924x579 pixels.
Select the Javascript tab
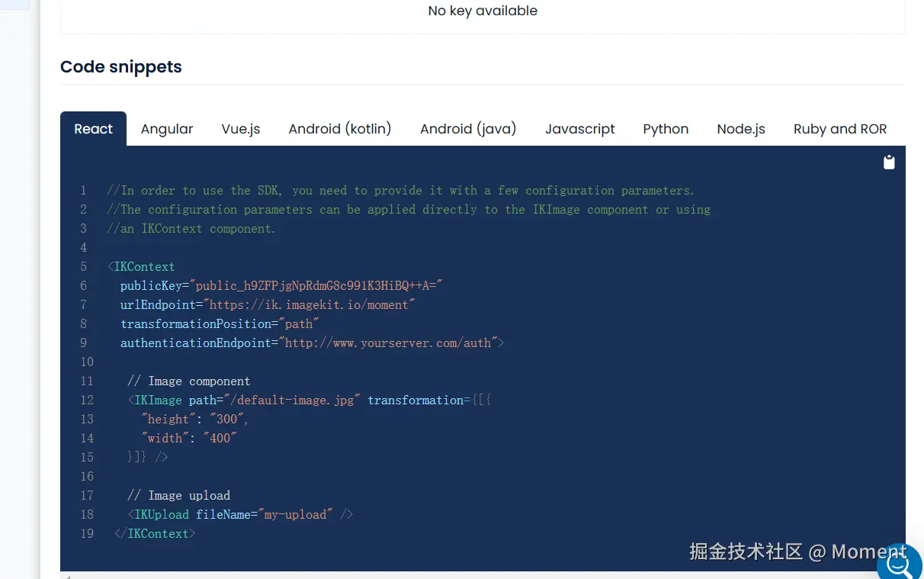coord(580,129)
